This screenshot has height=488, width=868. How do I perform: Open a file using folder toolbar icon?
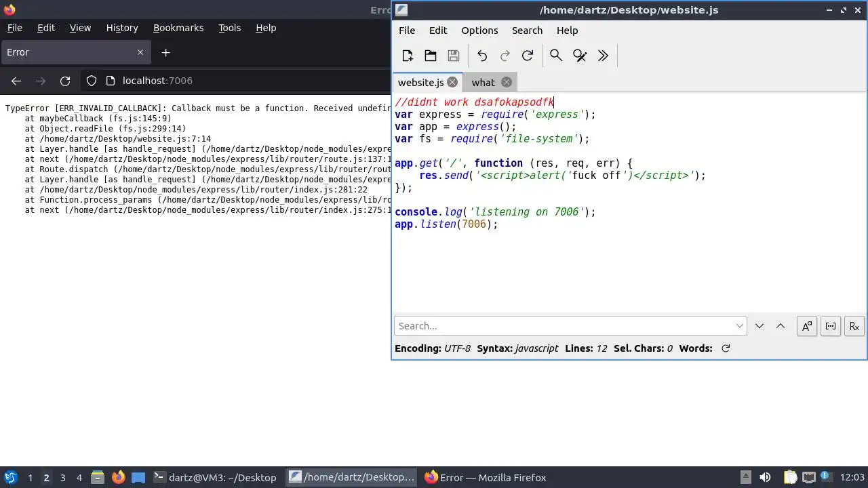click(430, 56)
